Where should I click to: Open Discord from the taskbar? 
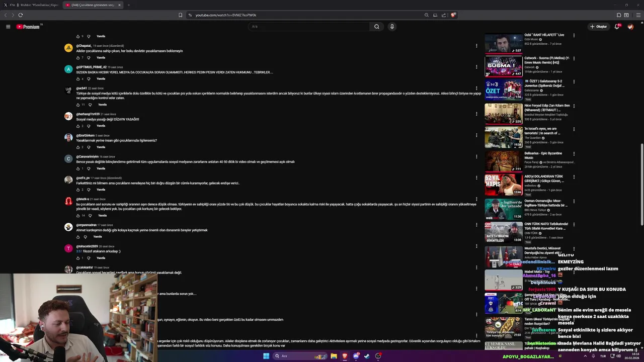coord(356,356)
